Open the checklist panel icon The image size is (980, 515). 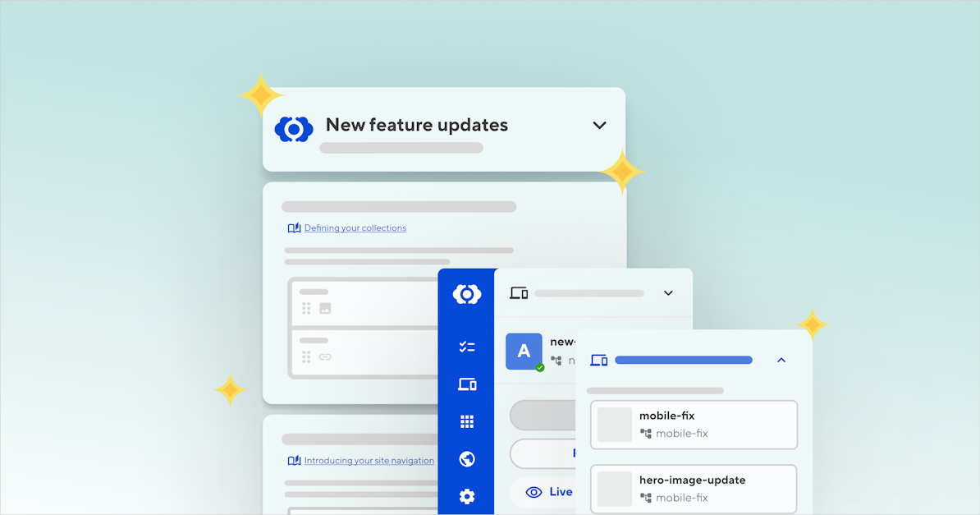pyautogui.click(x=466, y=346)
